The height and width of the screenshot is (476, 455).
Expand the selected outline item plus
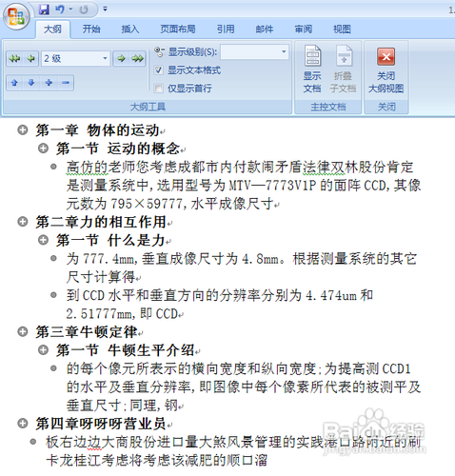(49, 83)
